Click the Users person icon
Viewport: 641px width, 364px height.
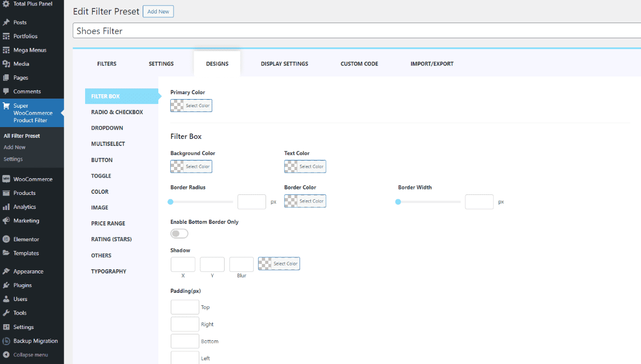(x=6, y=299)
